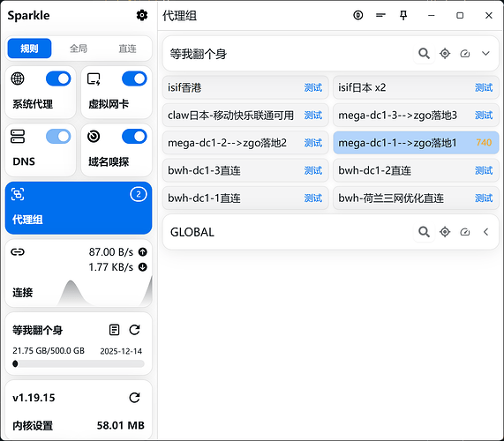Viewport: 504px width, 441px height.
Task: Test latency of bwh-dc1-1直连
Action: (313, 198)
